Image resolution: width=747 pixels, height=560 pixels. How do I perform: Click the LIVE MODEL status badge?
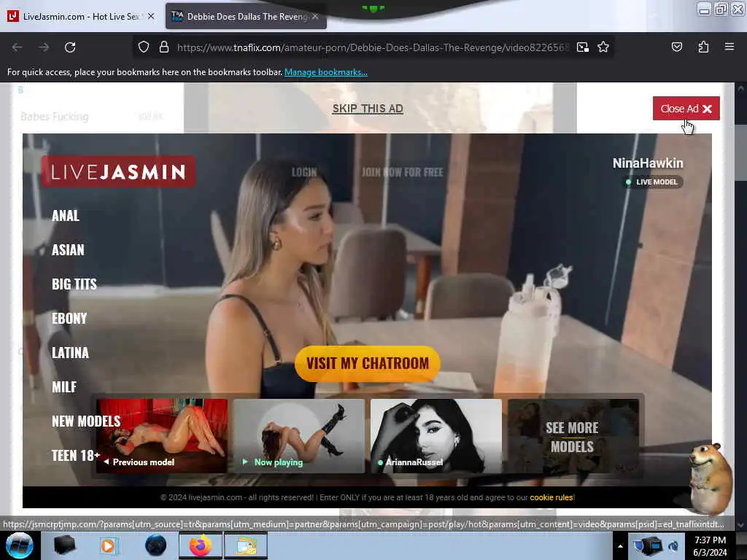pos(653,182)
